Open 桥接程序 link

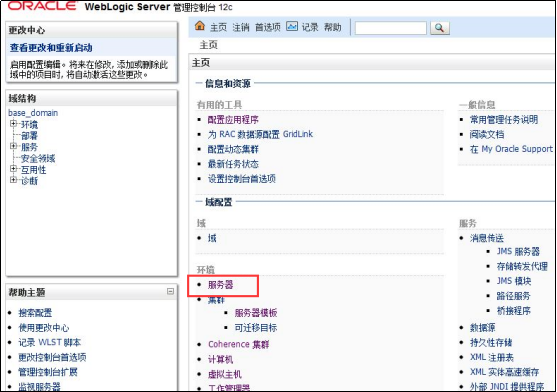pos(514,311)
